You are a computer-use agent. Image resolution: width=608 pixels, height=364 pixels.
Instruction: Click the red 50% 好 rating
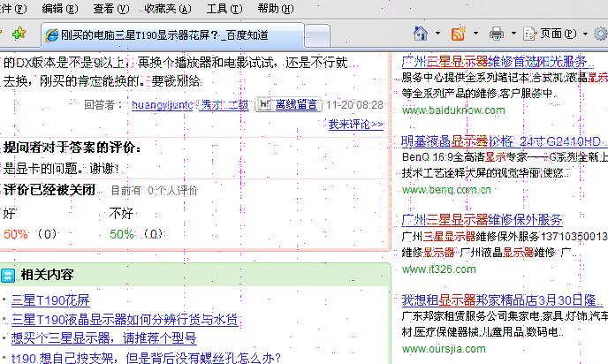[16, 234]
